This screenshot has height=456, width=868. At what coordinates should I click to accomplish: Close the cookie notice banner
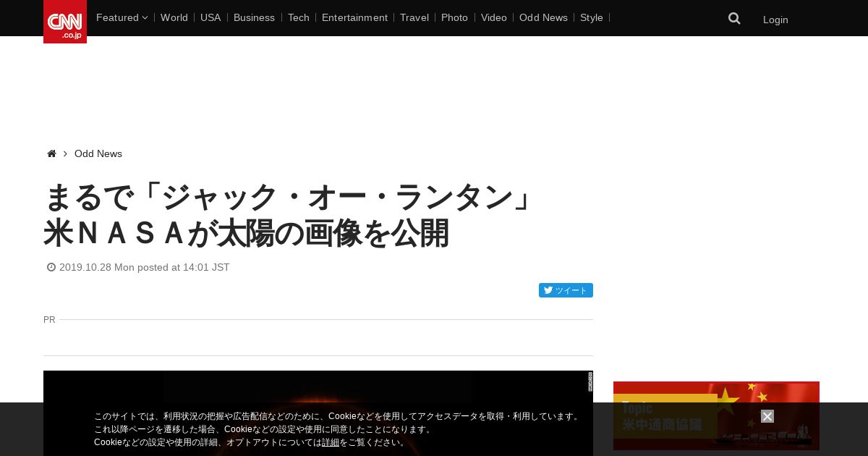tap(767, 416)
